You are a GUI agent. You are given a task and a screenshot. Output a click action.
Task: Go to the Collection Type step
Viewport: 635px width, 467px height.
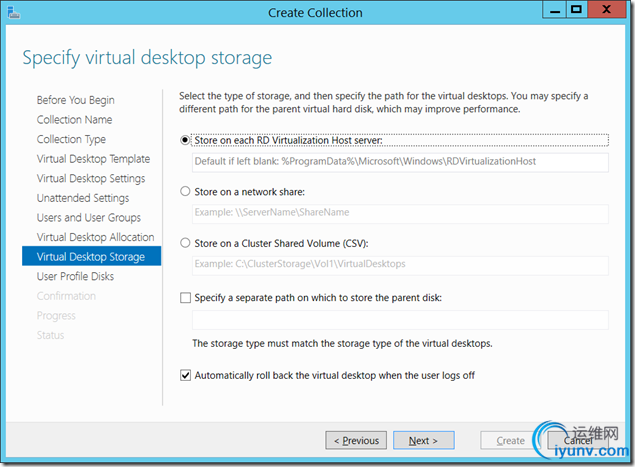(x=71, y=139)
